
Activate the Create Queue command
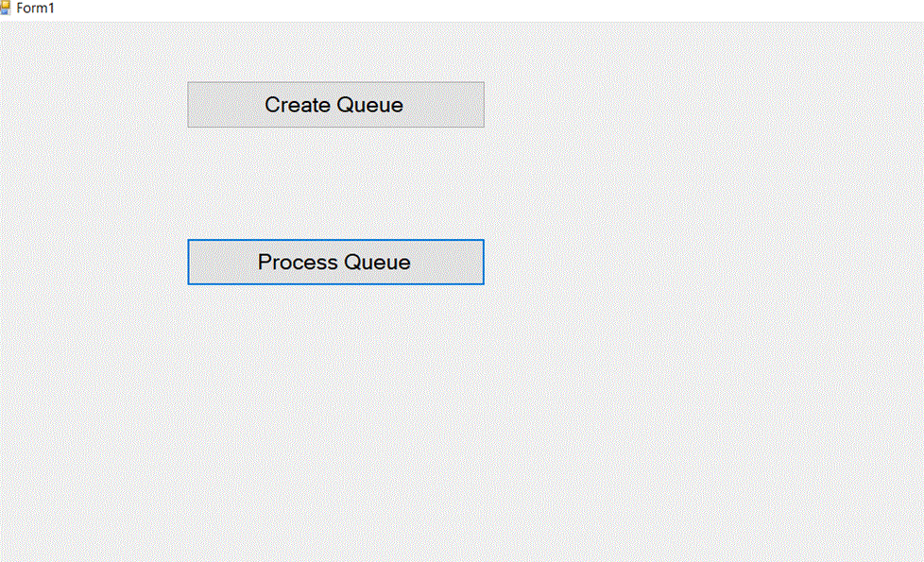click(335, 105)
